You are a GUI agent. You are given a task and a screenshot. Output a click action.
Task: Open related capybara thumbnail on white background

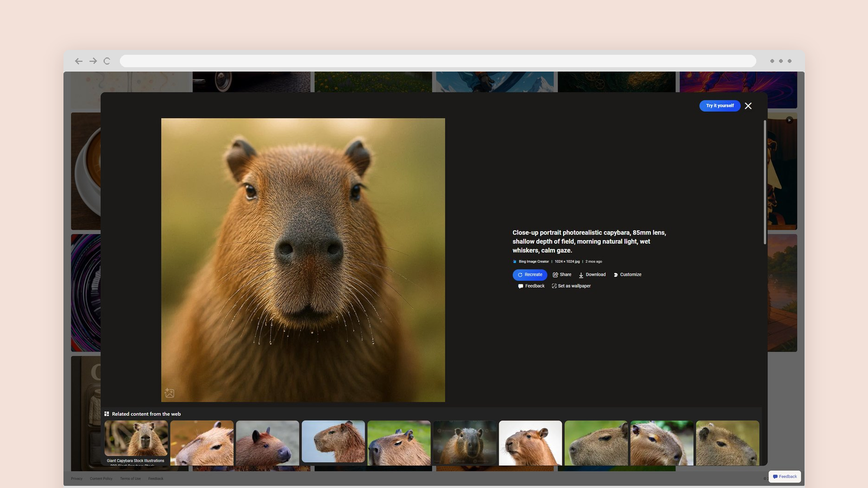click(530, 443)
